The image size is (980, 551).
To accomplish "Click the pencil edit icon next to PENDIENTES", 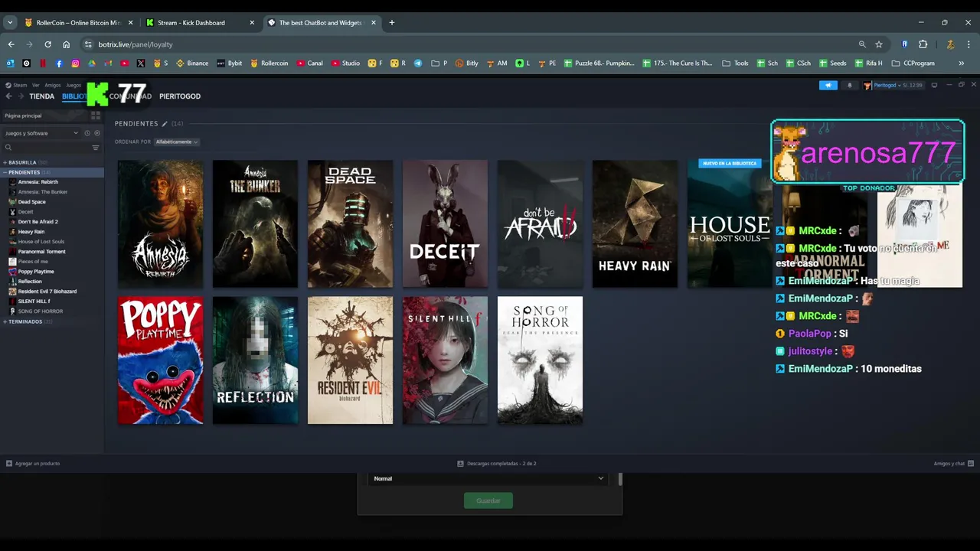I will click(165, 123).
